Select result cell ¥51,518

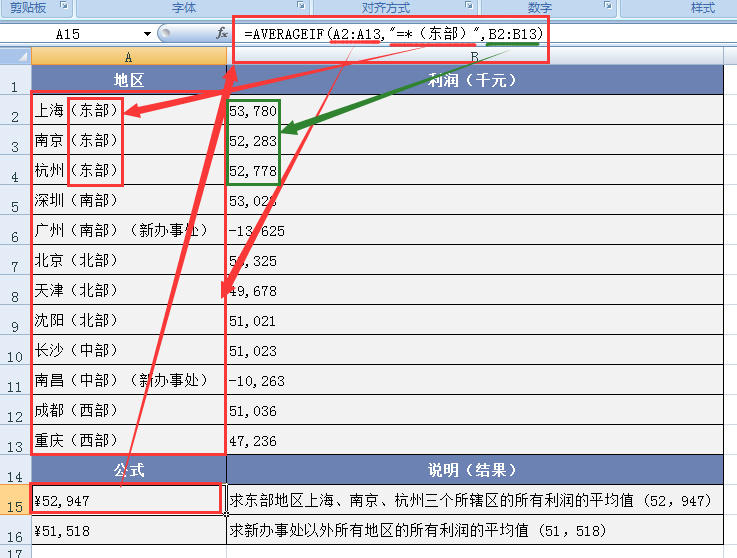(x=129, y=530)
